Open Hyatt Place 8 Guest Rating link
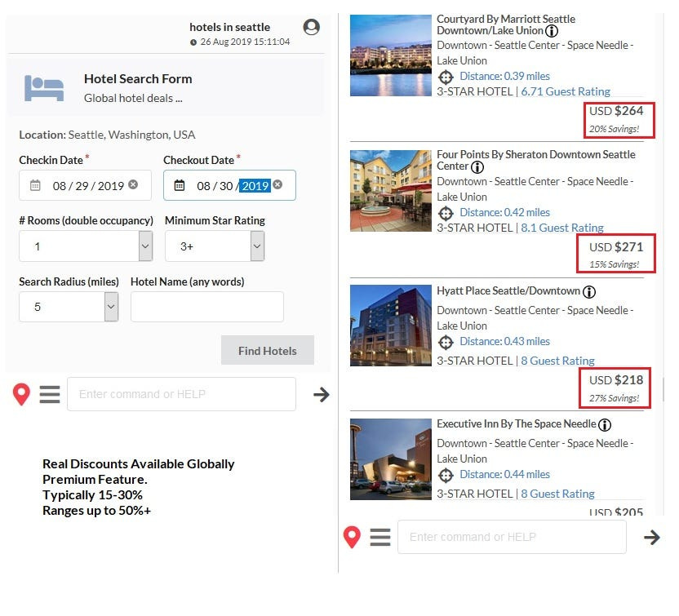 (x=557, y=361)
